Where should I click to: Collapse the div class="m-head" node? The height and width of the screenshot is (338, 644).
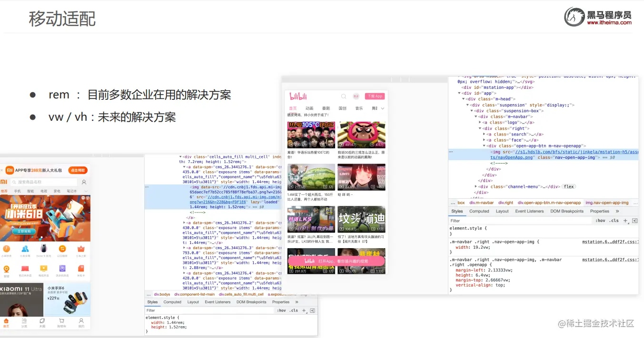point(464,99)
